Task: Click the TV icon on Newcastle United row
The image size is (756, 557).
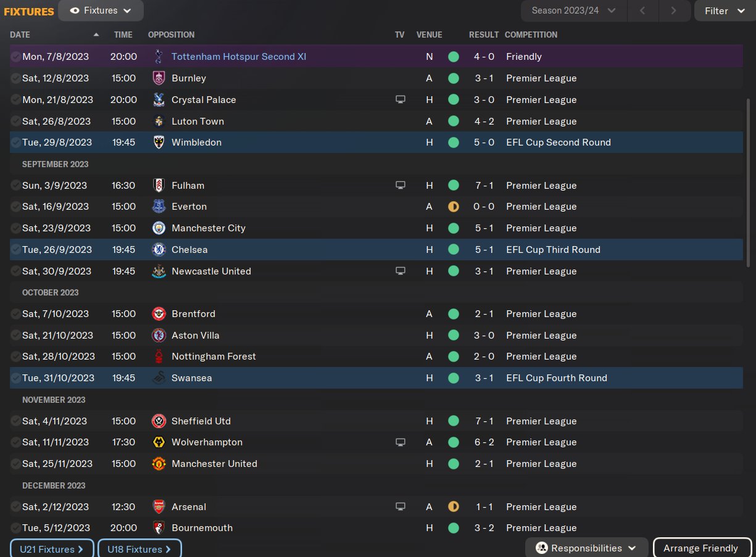Action: tap(400, 271)
